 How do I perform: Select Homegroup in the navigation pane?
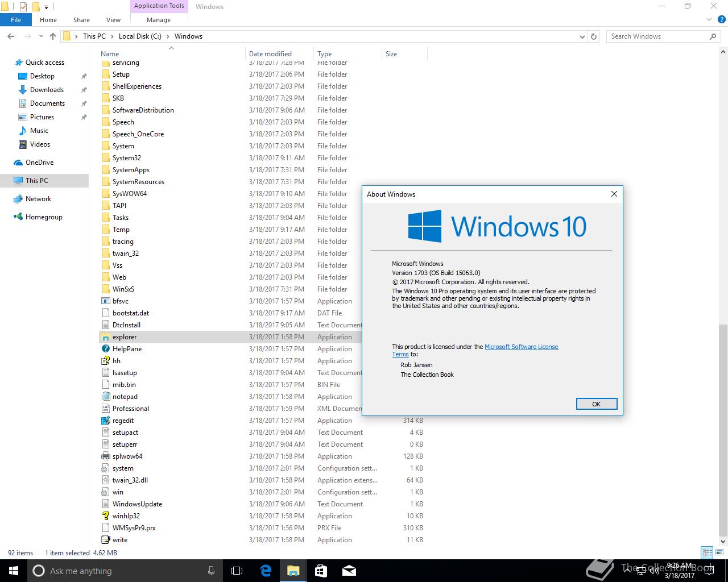[x=44, y=217]
